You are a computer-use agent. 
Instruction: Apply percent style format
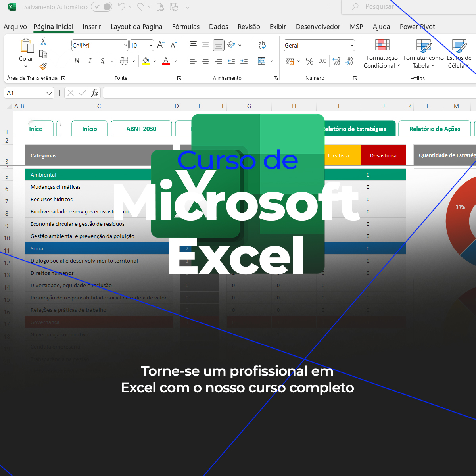(310, 61)
